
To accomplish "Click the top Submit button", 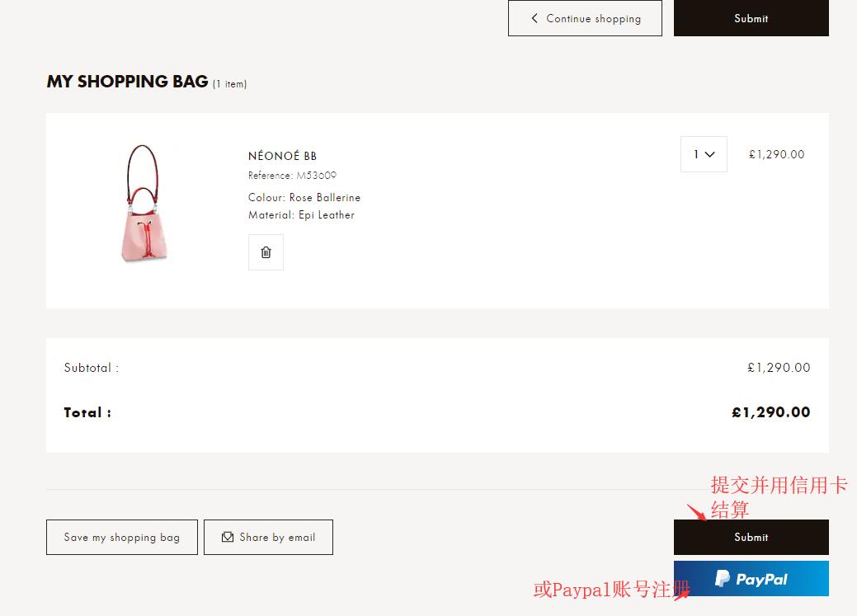I will (x=751, y=18).
